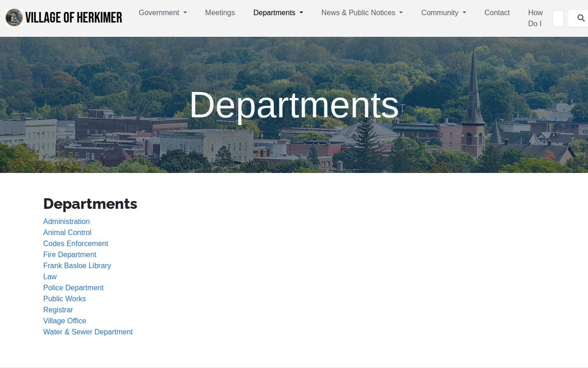Expand the Government dropdown menu
Image resolution: width=588 pixels, height=368 pixels.
(163, 13)
